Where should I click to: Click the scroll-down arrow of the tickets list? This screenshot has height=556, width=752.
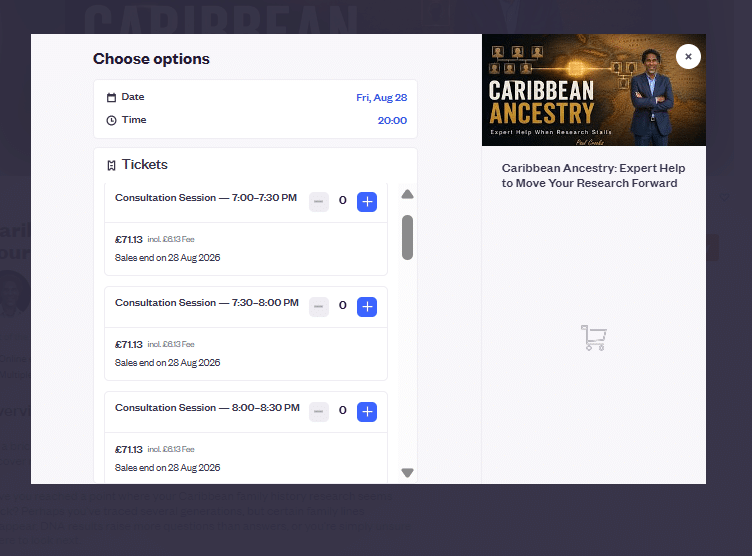(x=407, y=473)
